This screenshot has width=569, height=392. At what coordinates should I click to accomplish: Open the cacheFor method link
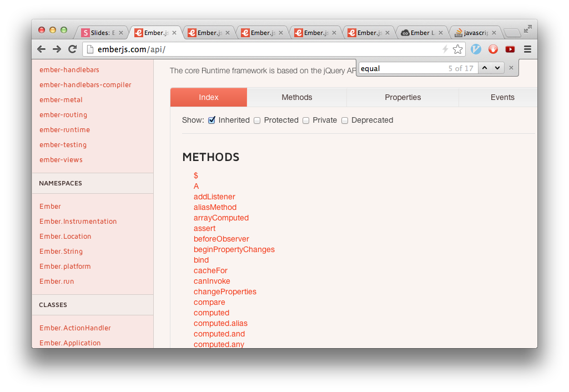[210, 270]
